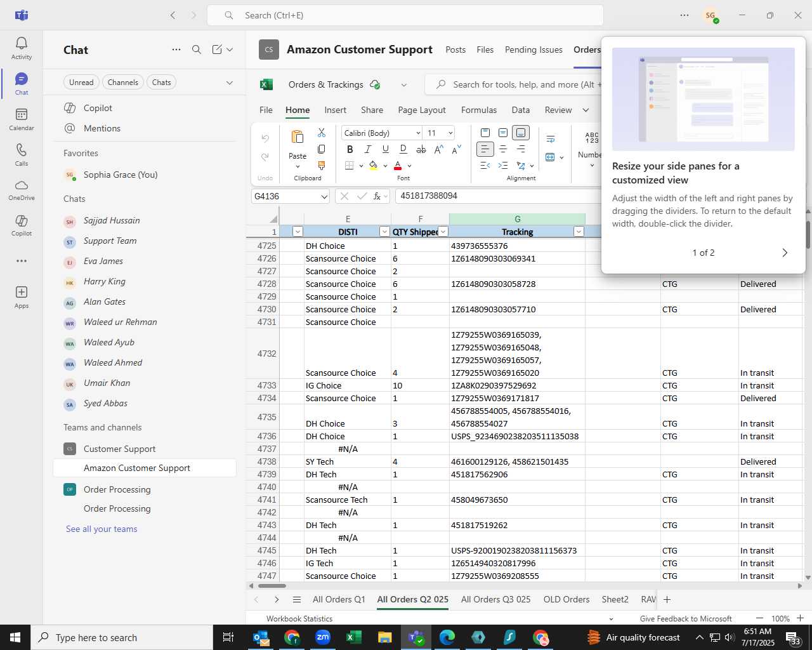Open Number format button
The height and width of the screenshot is (650, 812).
(591, 149)
